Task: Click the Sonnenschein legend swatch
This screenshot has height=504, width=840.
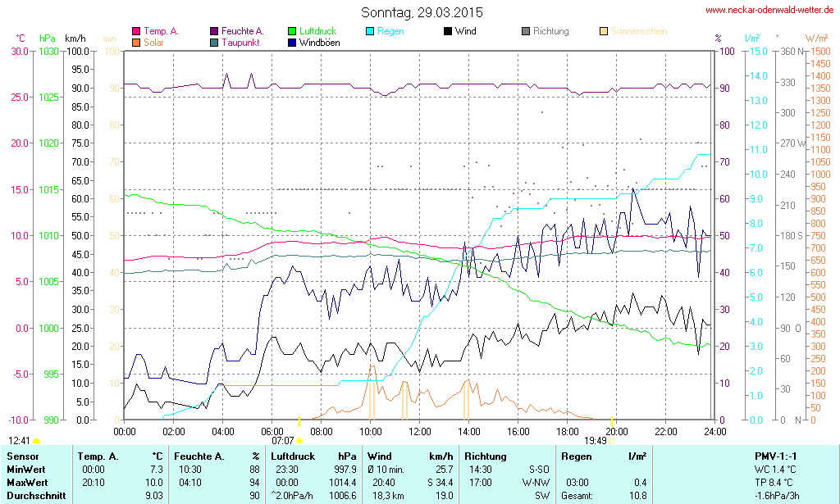Action: click(x=604, y=32)
